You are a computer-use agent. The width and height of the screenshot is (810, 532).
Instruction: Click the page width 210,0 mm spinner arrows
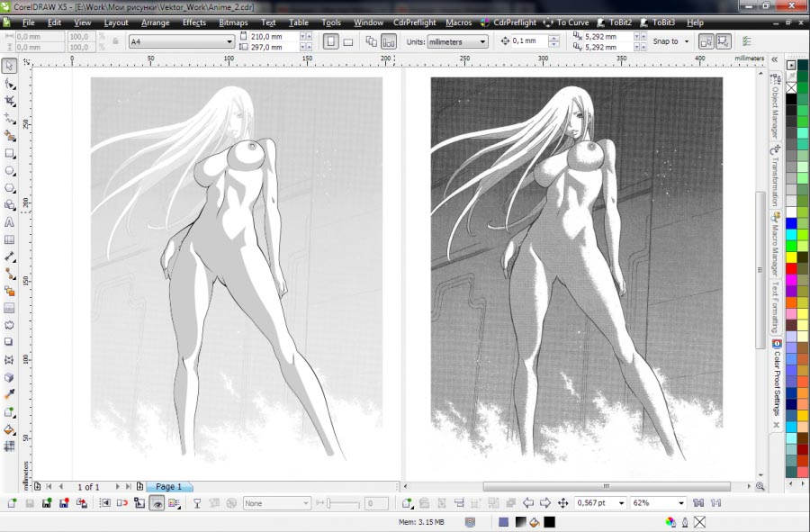(306, 36)
